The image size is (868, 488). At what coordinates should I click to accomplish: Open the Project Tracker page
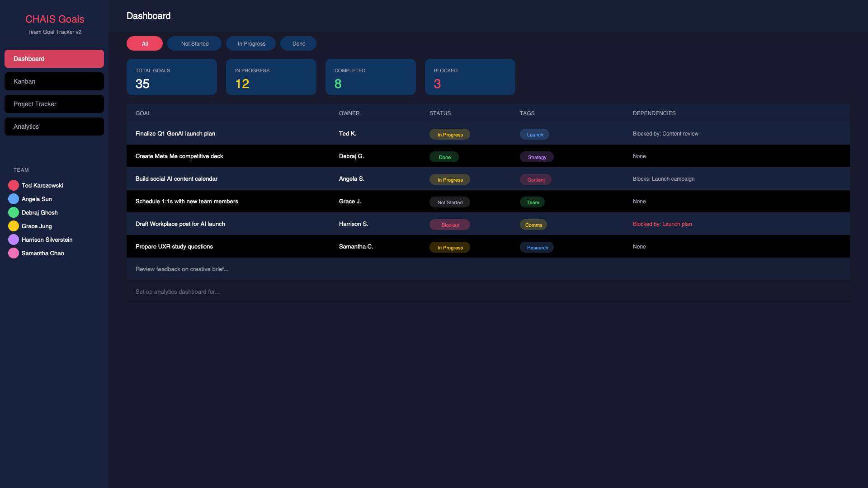[x=54, y=104]
